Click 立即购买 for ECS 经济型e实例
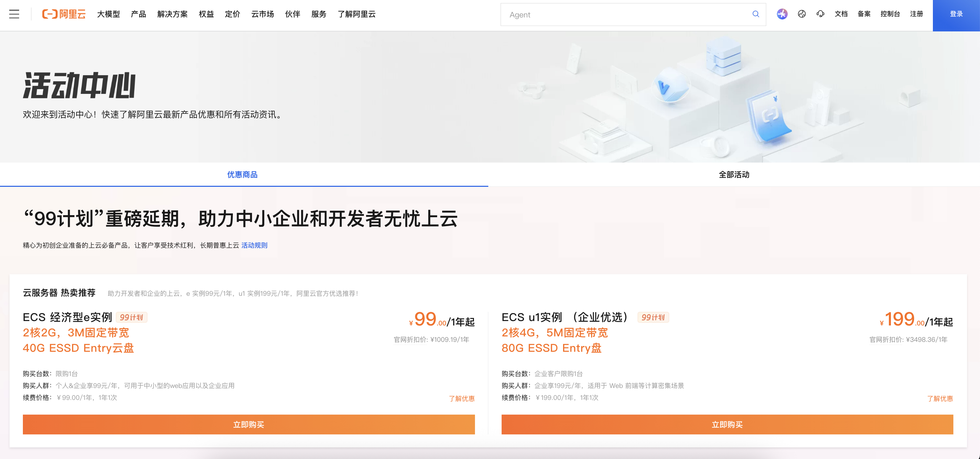 [x=249, y=425]
